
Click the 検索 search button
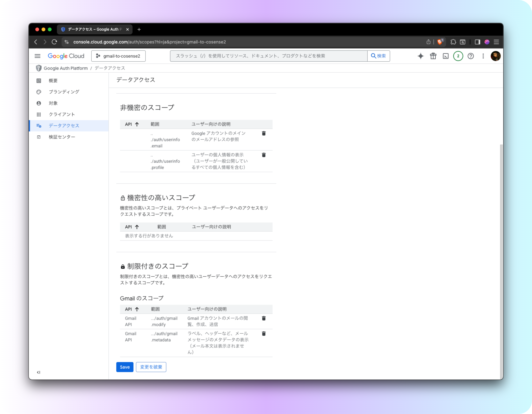pyautogui.click(x=379, y=56)
